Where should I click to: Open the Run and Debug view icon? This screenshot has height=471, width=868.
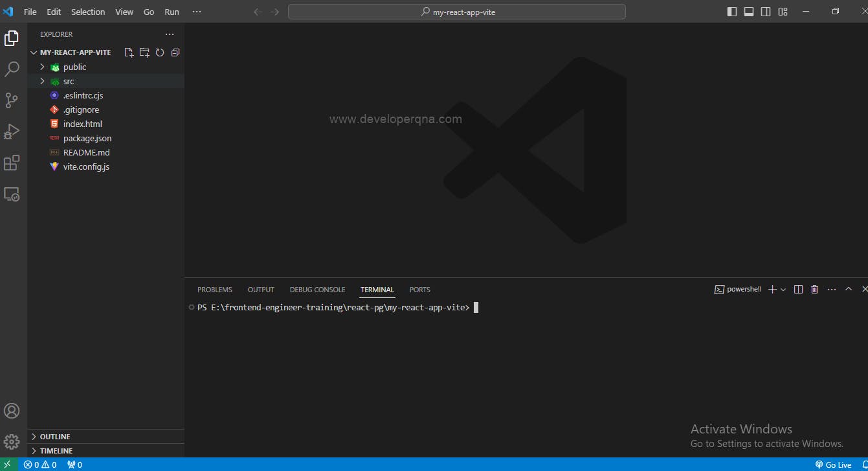12,132
